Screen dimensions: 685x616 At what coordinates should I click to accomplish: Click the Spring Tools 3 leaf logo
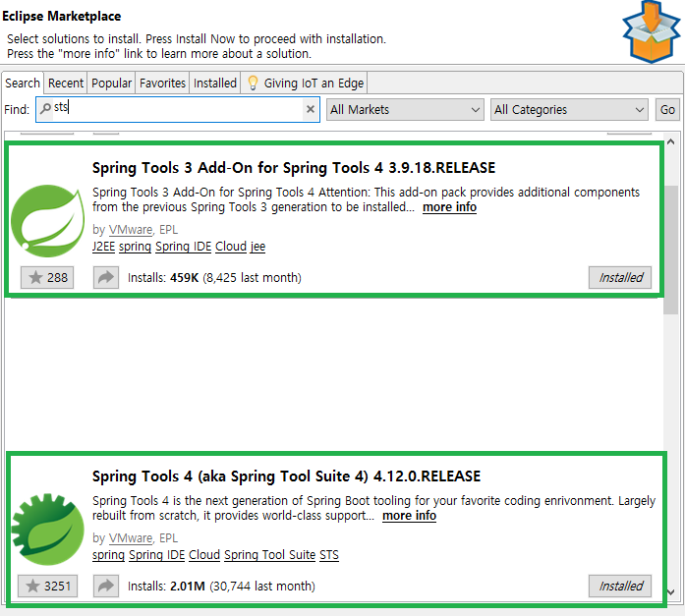click(x=47, y=221)
